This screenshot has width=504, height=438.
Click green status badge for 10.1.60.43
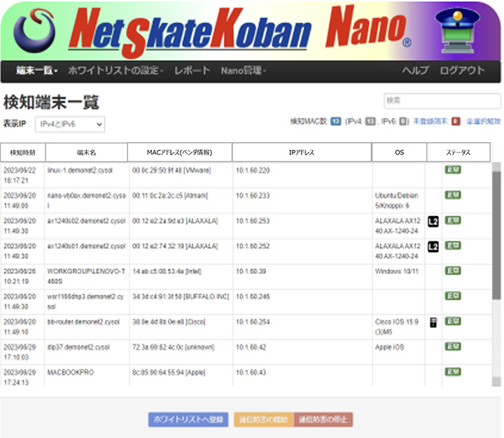coord(453,372)
